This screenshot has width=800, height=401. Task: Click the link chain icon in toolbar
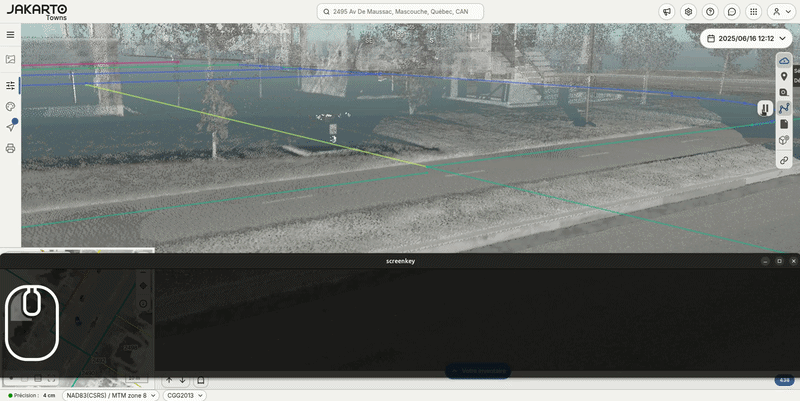click(784, 160)
